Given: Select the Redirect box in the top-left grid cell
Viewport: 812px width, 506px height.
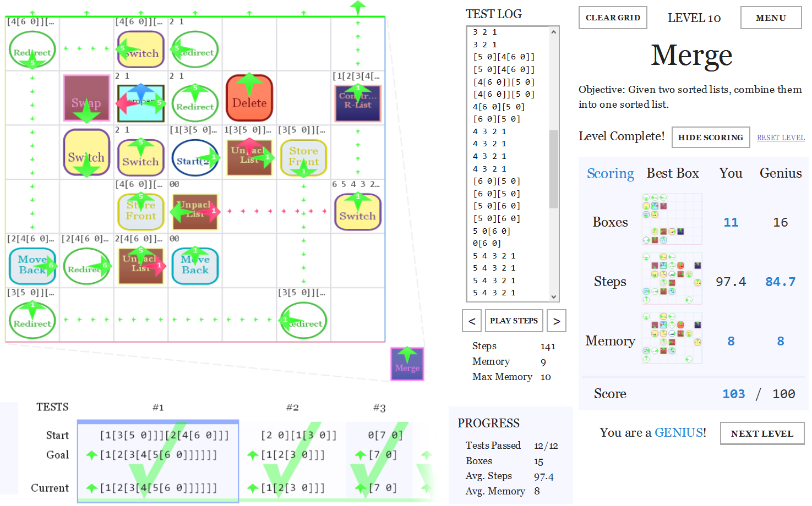Looking at the screenshot, I should click(32, 49).
